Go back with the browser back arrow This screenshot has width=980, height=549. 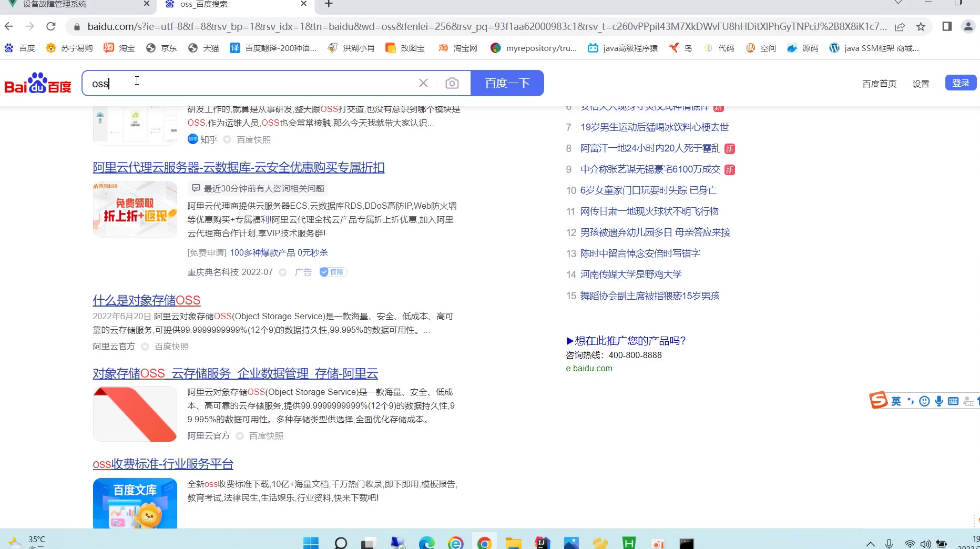coord(9,26)
